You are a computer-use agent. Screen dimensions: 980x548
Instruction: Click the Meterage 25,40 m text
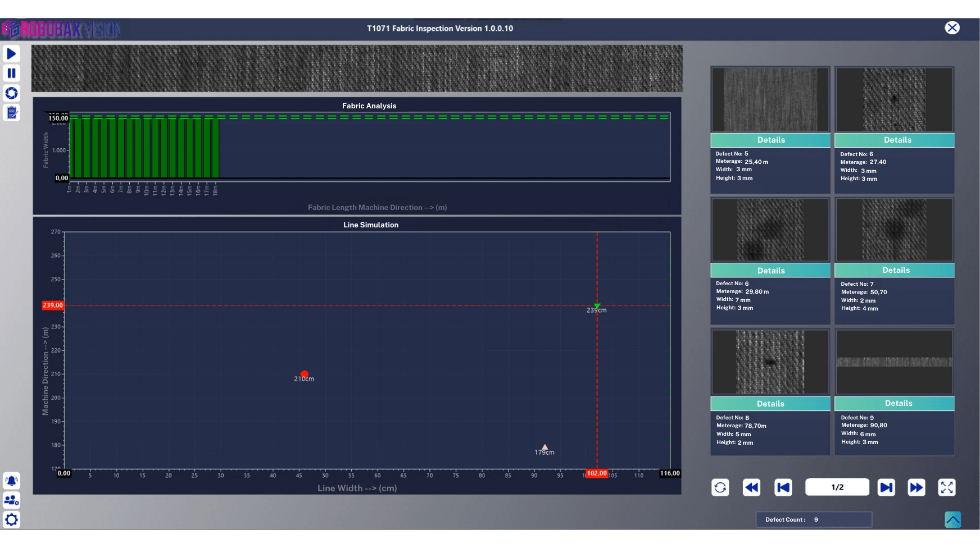(x=742, y=162)
